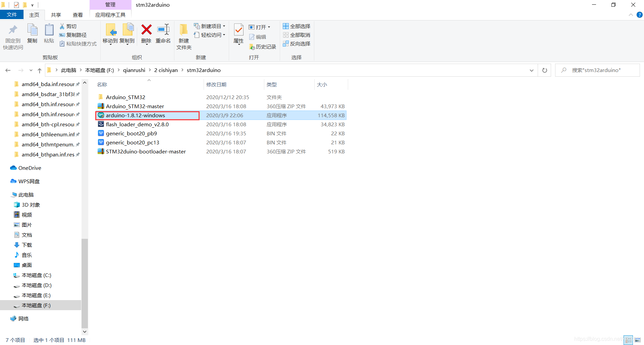Click the Back navigation arrow
The width and height of the screenshot is (644, 345).
click(x=8, y=70)
